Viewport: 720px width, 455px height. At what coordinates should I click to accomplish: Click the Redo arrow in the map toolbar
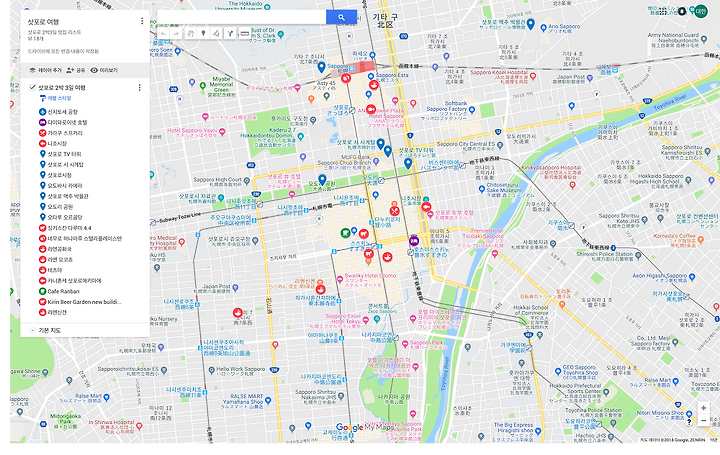[176, 34]
